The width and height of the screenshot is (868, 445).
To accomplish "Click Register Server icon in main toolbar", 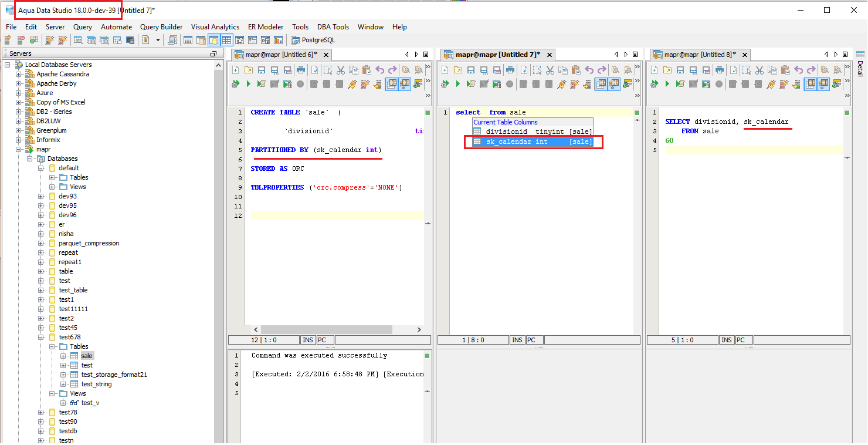I will 8,40.
